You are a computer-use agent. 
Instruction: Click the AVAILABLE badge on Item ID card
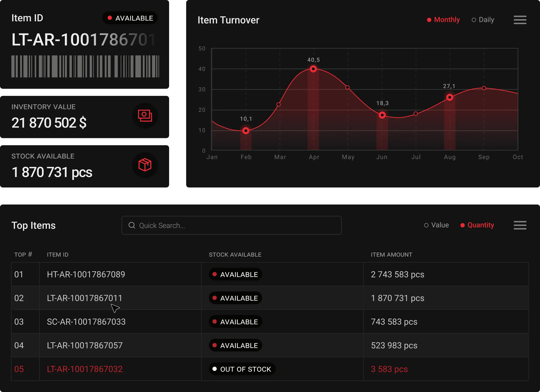click(x=130, y=18)
